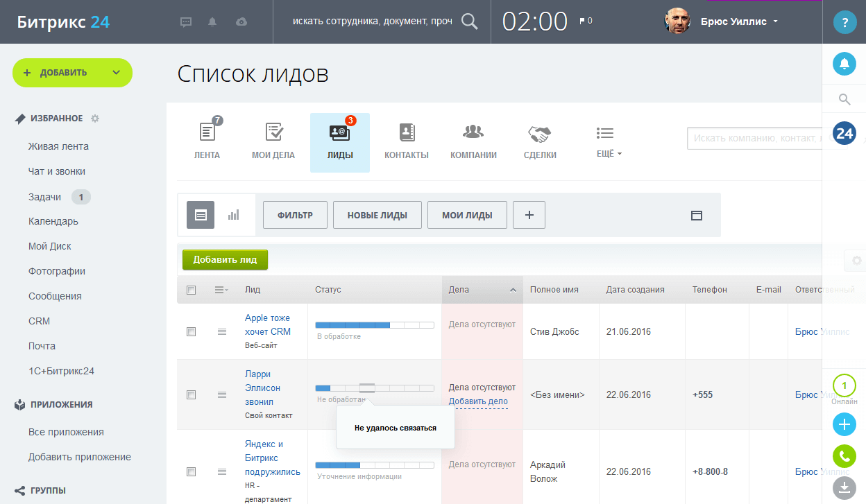Screen dimensions: 866x504
Task: Apply the Новые лиды filter
Action: pyautogui.click(x=377, y=215)
